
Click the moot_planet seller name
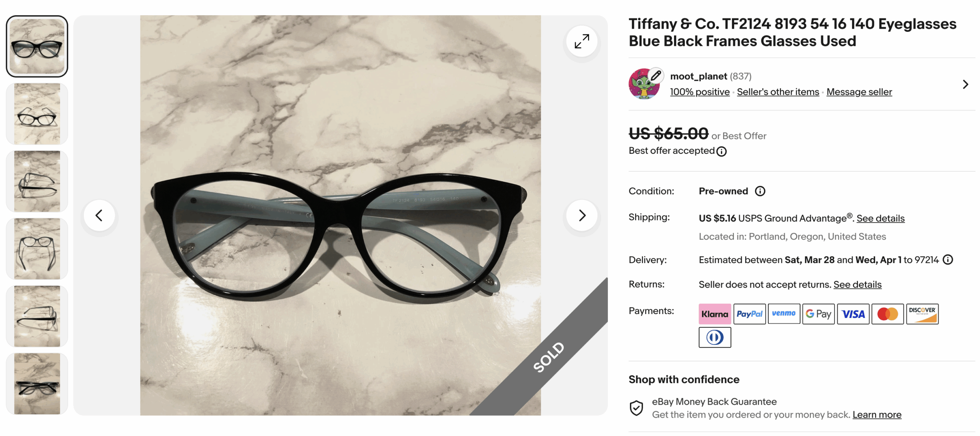(698, 76)
